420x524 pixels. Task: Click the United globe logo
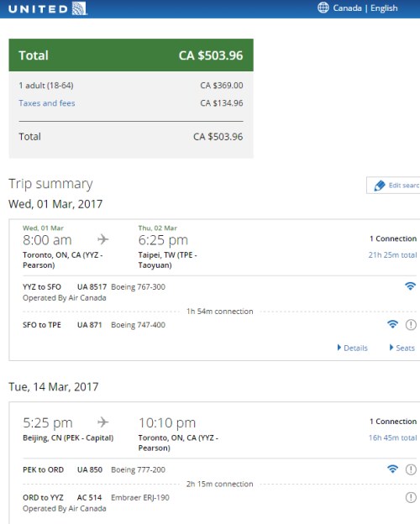(x=80, y=8)
